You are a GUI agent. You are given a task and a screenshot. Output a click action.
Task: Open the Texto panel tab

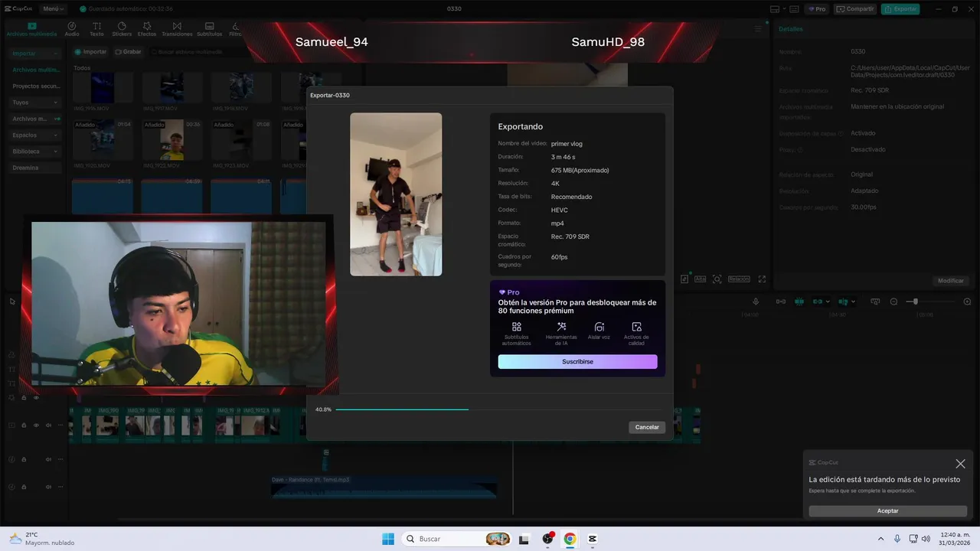click(96, 29)
